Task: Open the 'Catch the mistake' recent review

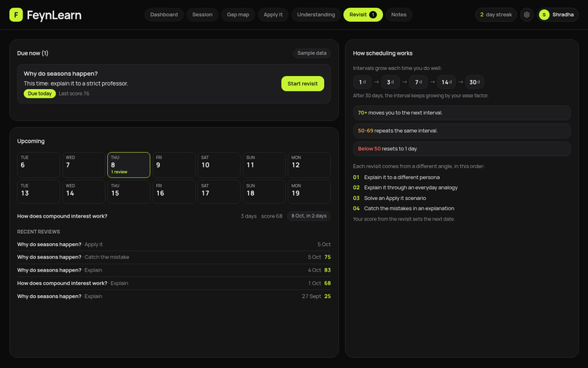Action: point(174,257)
